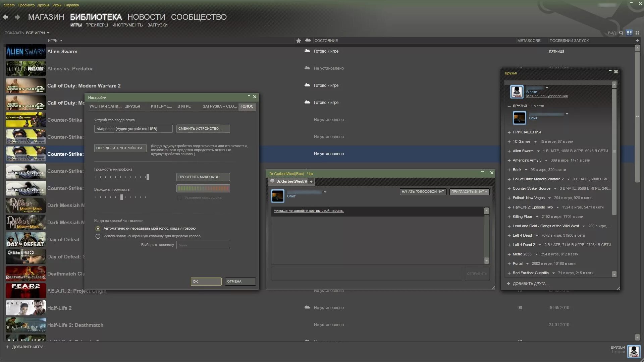
Task: Click the search magnifier icon near ВИД
Action: click(621, 33)
